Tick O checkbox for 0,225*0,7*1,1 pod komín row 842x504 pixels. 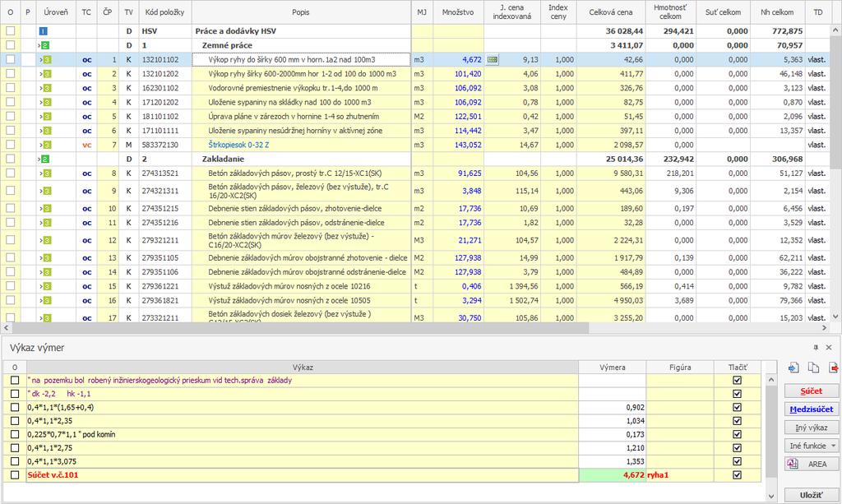(x=15, y=434)
